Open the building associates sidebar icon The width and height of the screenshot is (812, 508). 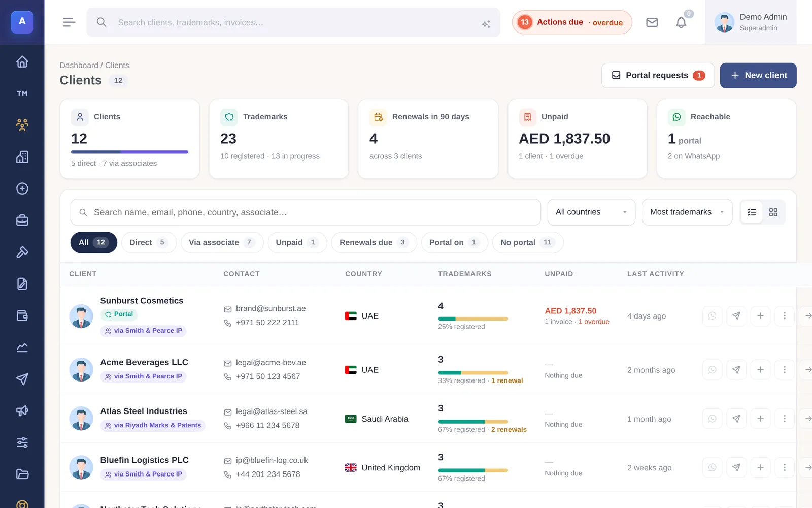pyautogui.click(x=22, y=157)
